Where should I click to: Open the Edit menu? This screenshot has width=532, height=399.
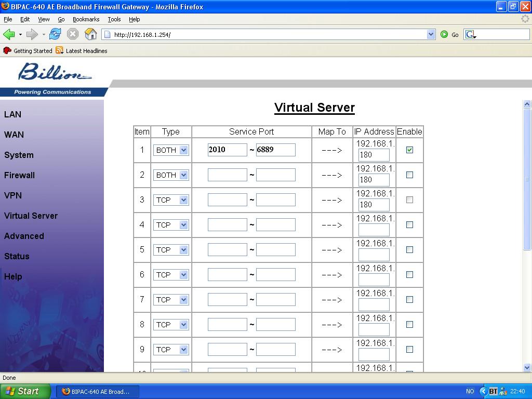[25, 19]
